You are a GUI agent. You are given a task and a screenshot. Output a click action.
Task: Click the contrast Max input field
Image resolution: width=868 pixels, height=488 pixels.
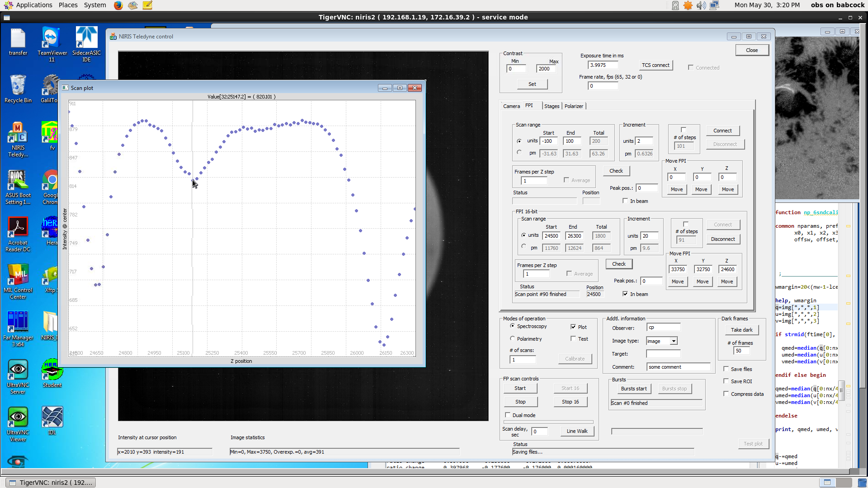[x=546, y=69]
